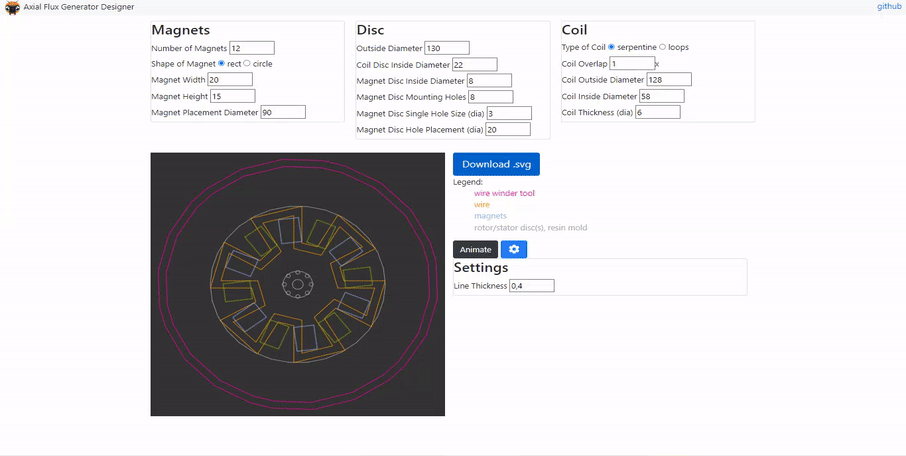Screen dimensions: 906x456
Task: Focus the Coil Overlap field
Action: point(632,64)
